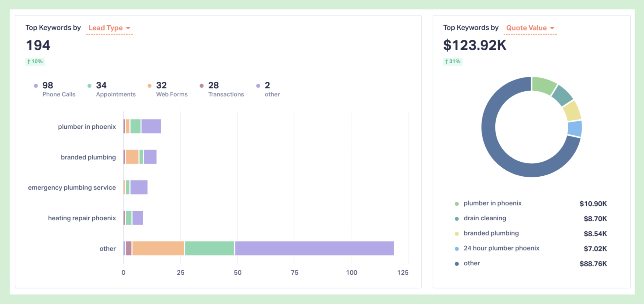
Task: Toggle the Web Forms legend dot
Action: pyautogui.click(x=149, y=86)
